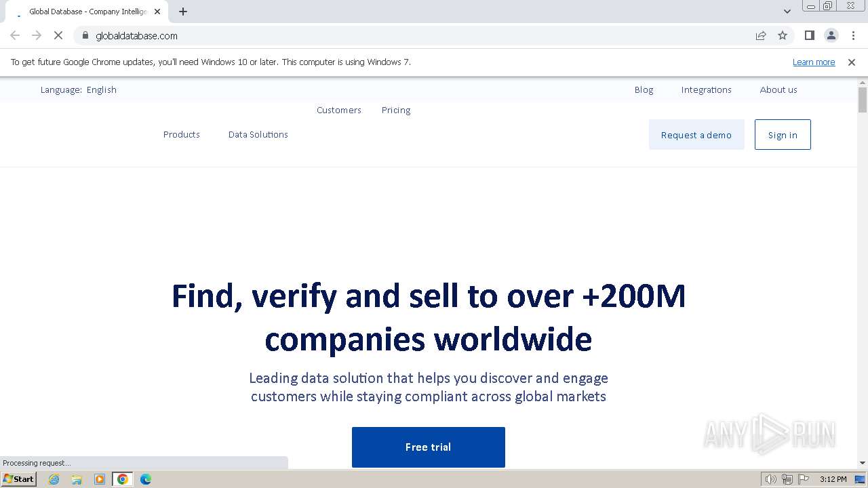View site info via the lock icon
This screenshot has width=868, height=488.
click(85, 35)
